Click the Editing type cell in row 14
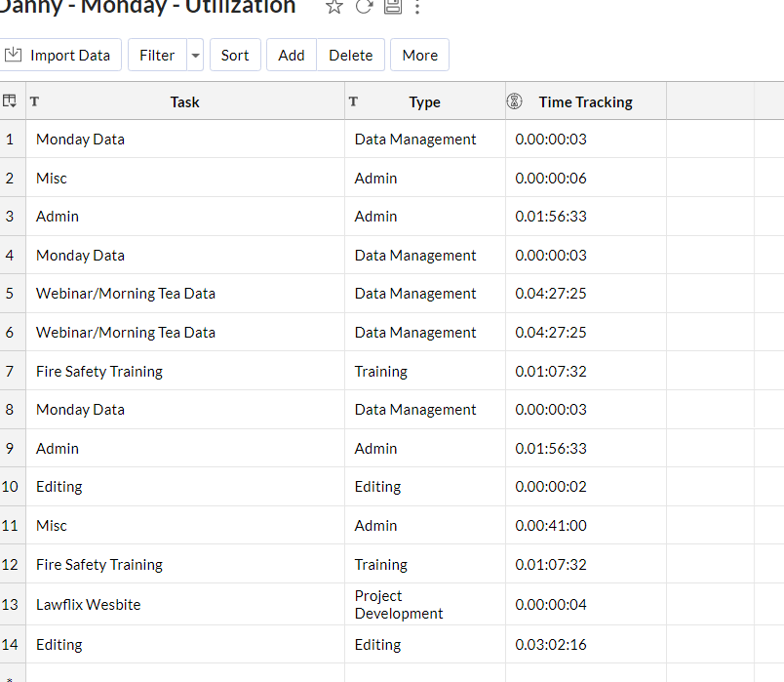The image size is (784, 682). coord(425,645)
